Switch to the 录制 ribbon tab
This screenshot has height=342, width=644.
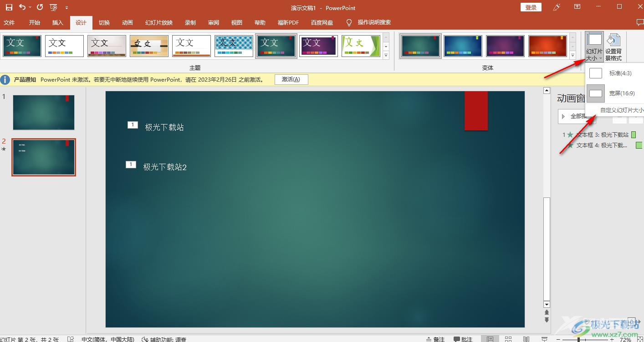pos(190,22)
